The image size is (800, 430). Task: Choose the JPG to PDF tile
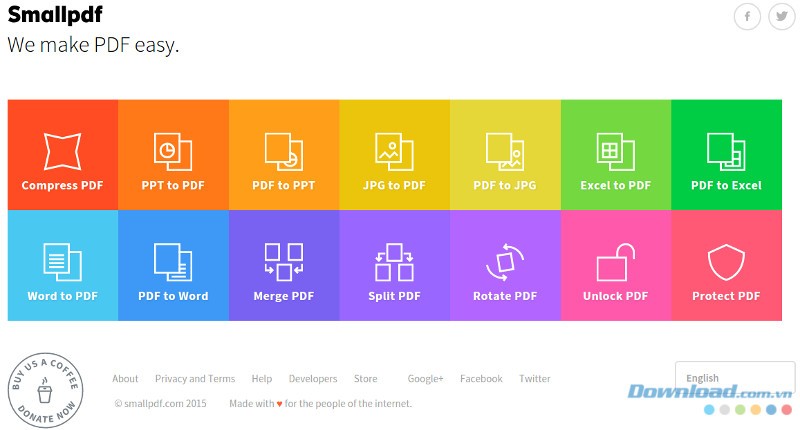coord(394,155)
